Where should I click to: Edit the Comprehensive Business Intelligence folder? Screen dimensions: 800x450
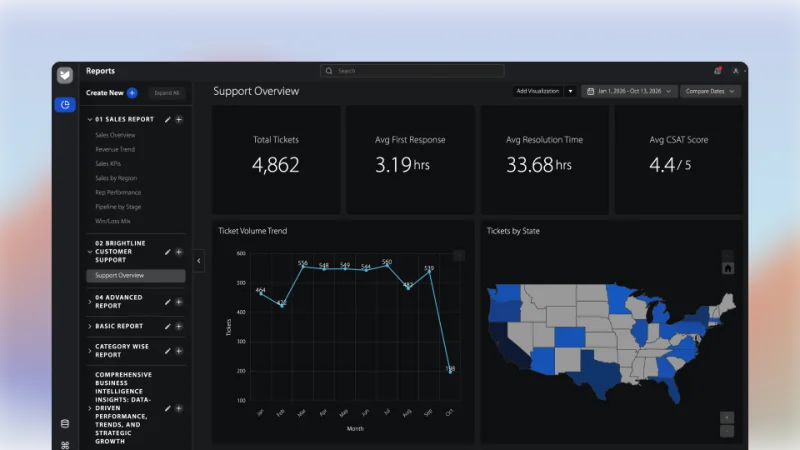pyautogui.click(x=167, y=409)
